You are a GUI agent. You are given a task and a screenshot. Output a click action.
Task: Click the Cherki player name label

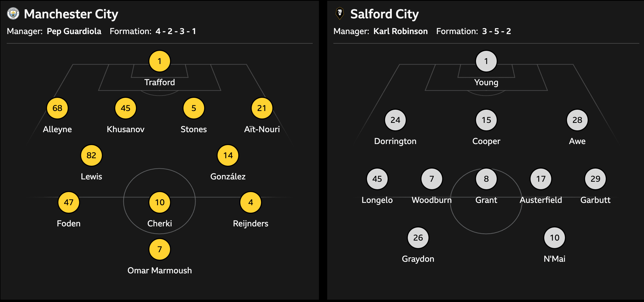point(160,224)
